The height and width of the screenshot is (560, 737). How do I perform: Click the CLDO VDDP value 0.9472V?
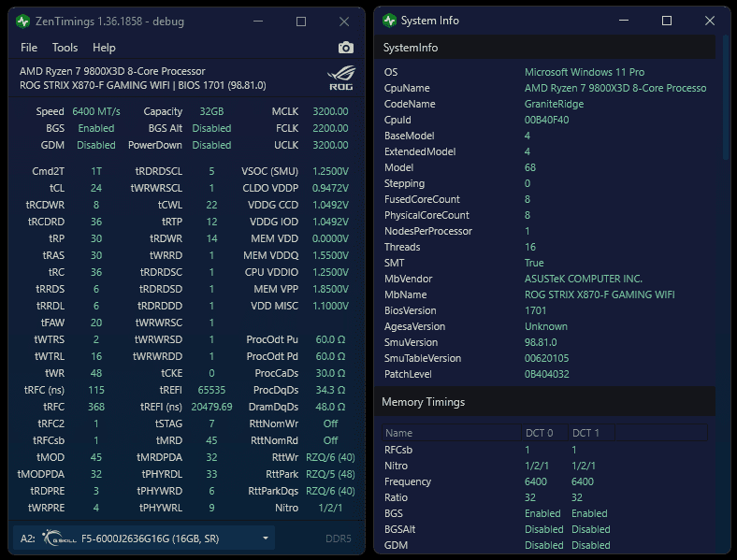click(x=330, y=188)
